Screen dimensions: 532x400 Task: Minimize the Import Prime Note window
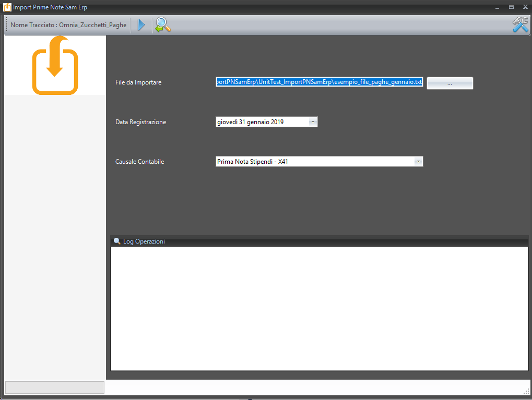498,7
